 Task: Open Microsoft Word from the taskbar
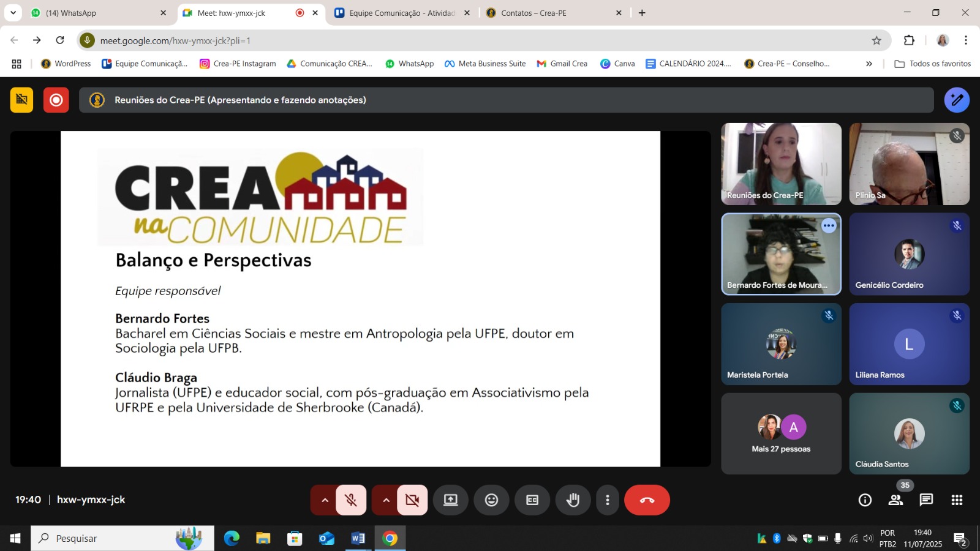[358, 538]
